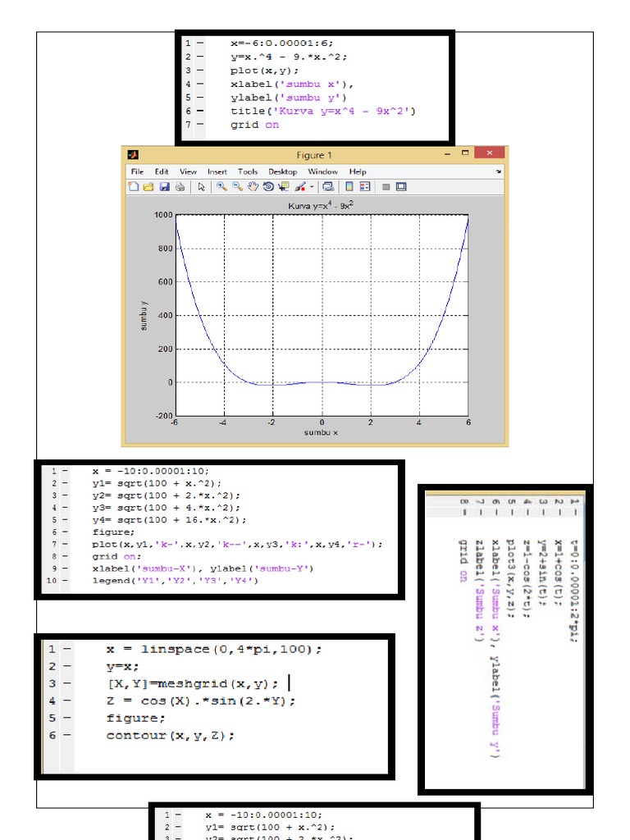This screenshot has height=840, width=630.
Task: Click the Show Plot Tools and Dock icon
Action: pos(401,186)
